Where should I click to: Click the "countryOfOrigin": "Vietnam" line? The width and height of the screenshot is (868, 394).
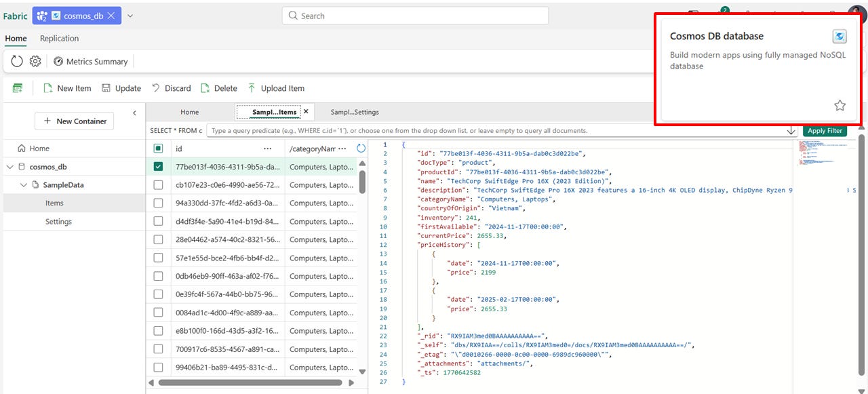tap(471, 208)
